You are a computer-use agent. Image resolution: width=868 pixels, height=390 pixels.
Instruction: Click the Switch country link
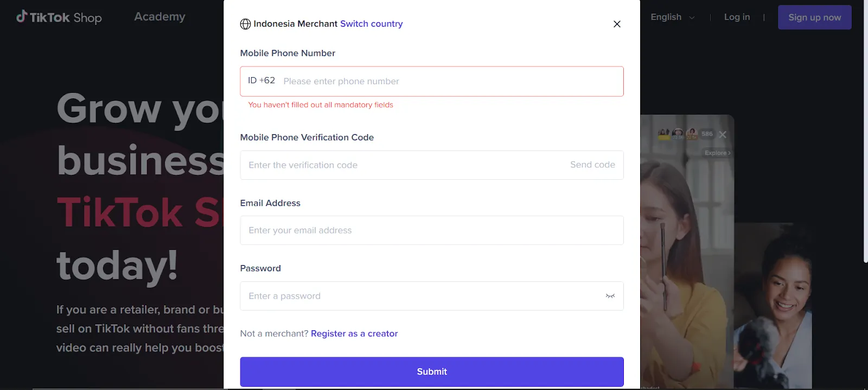(371, 24)
